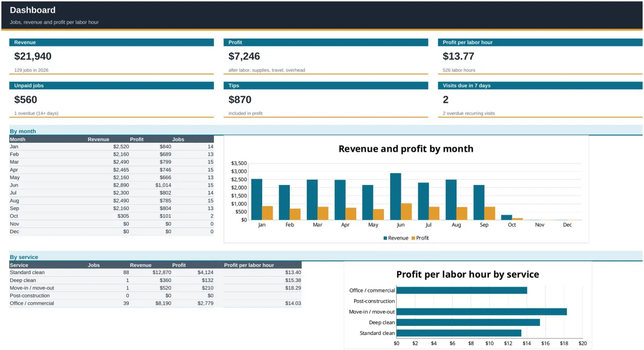
Task: Select the '1 overdue (14+ days)' note
Action: coord(36,114)
